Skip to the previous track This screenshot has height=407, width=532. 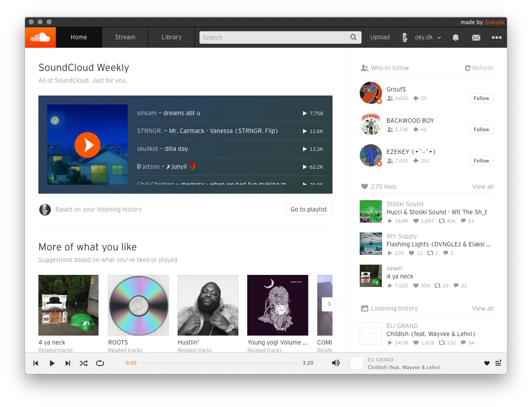click(36, 363)
